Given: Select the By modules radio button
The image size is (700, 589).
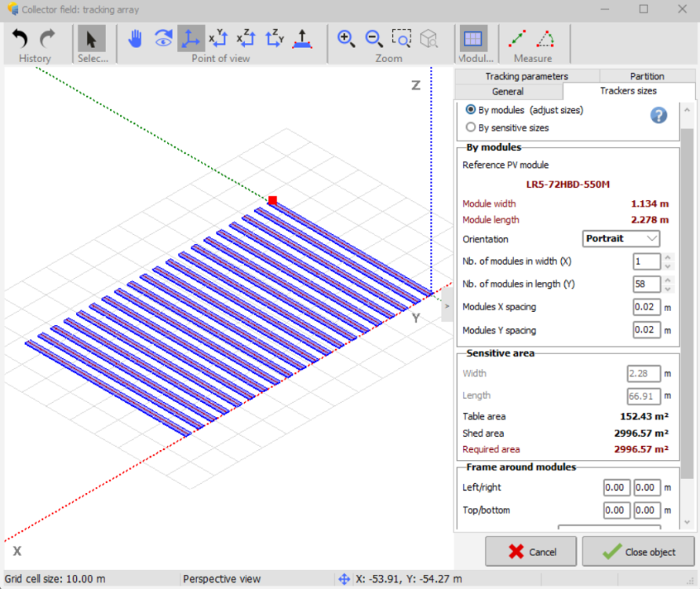Looking at the screenshot, I should tap(471, 110).
